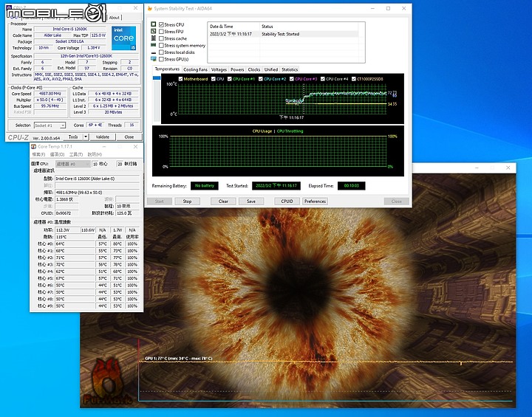Image resolution: width=532 pixels, height=417 pixels.
Task: Click the No battery indicator
Action: tap(204, 186)
